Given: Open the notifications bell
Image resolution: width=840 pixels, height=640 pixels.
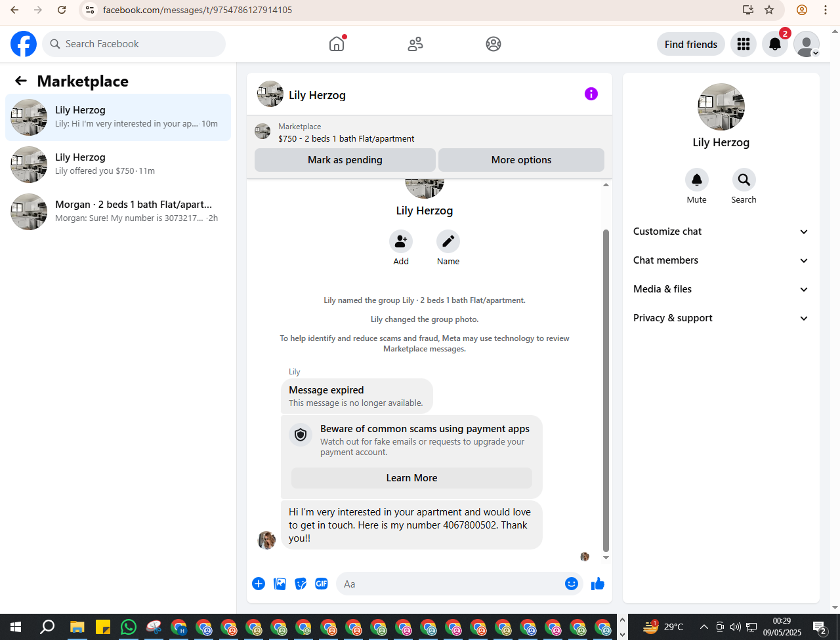Looking at the screenshot, I should click(775, 44).
